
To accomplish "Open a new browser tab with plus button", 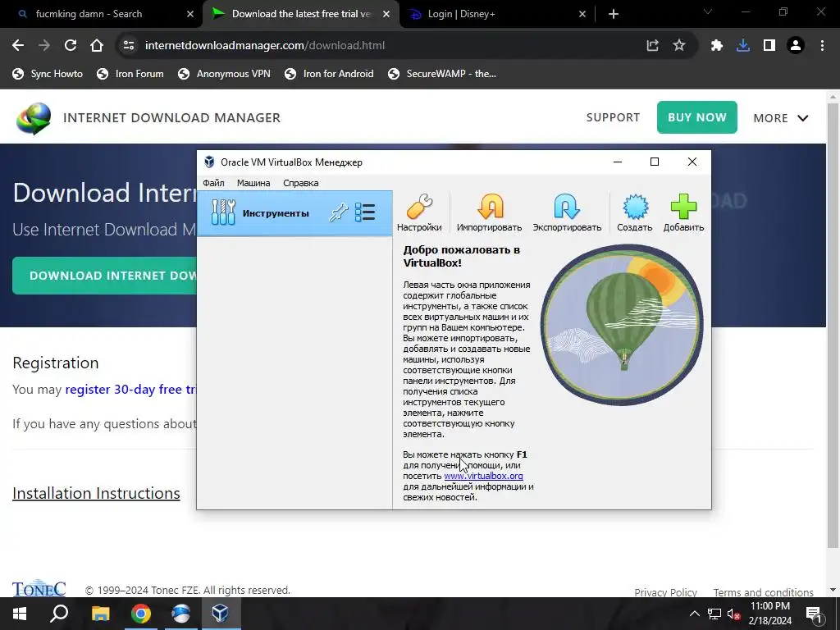I will (x=614, y=15).
